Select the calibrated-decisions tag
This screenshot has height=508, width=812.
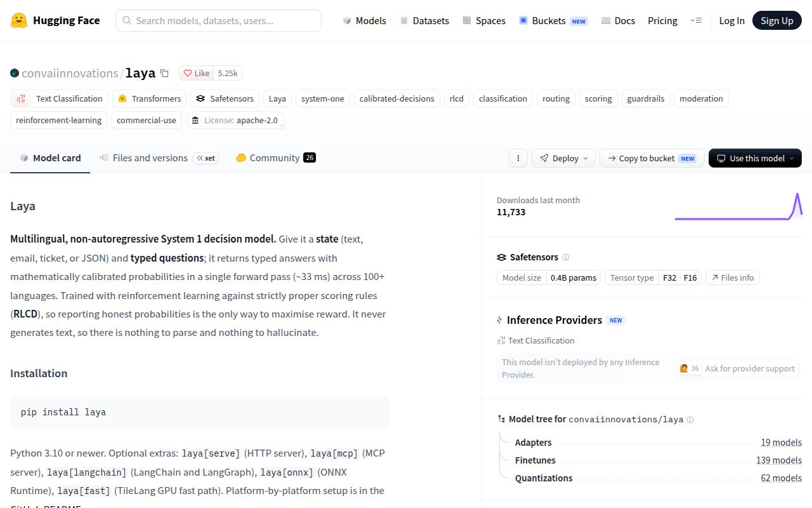point(396,98)
